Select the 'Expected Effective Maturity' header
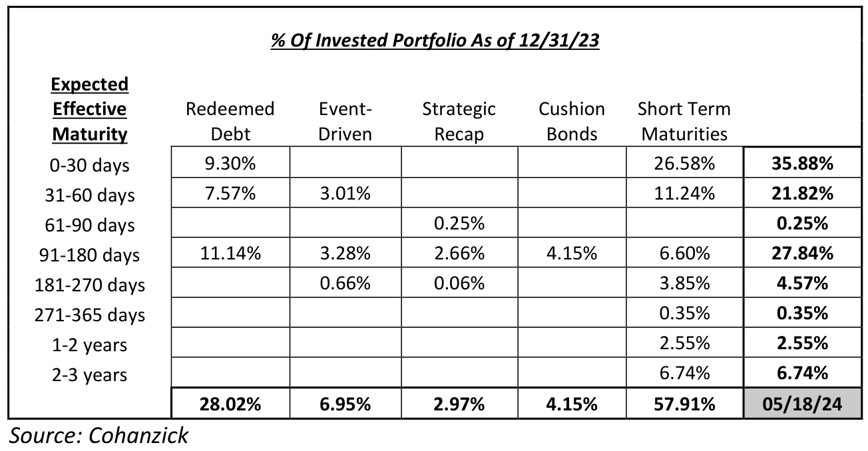868x451 pixels. click(90, 109)
